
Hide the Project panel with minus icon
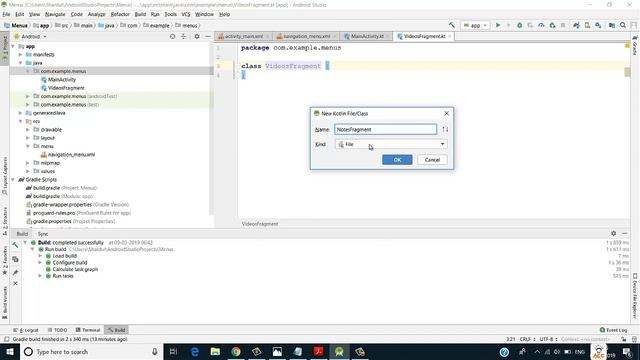tap(208, 36)
